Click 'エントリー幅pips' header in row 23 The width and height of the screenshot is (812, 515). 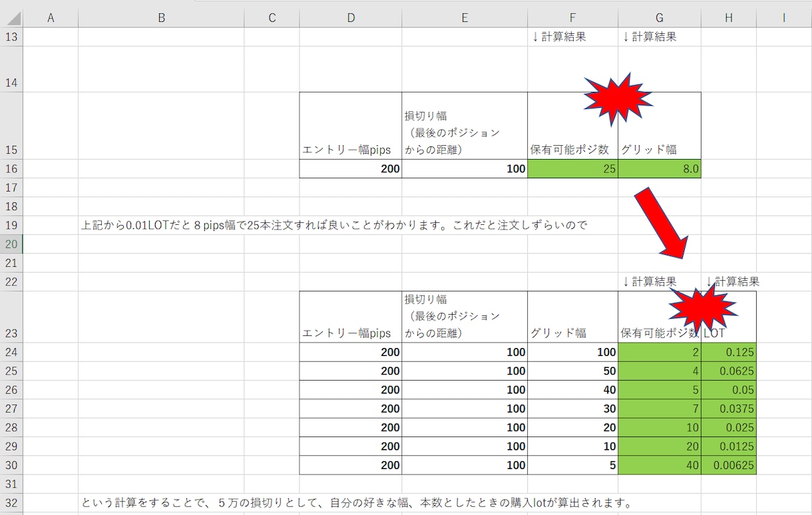pyautogui.click(x=351, y=317)
